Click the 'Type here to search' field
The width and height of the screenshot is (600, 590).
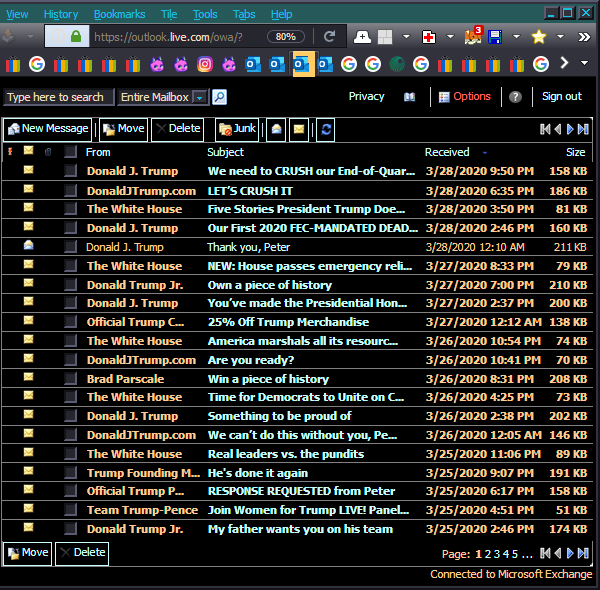(x=59, y=97)
